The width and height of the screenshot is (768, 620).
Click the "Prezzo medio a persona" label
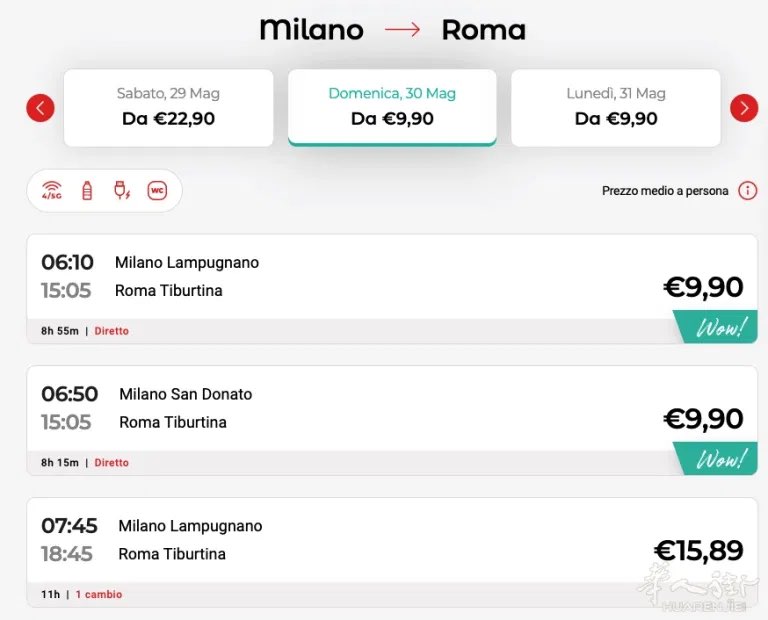tap(665, 191)
